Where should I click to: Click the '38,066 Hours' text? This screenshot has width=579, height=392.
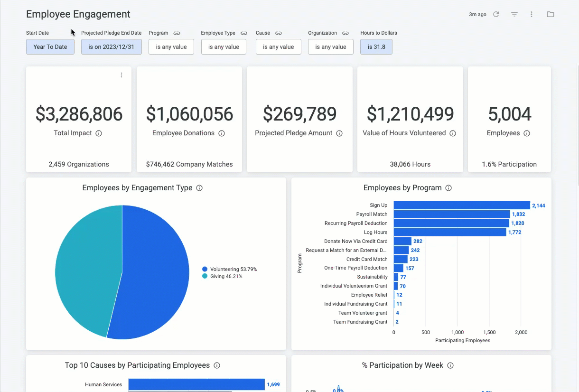(410, 164)
